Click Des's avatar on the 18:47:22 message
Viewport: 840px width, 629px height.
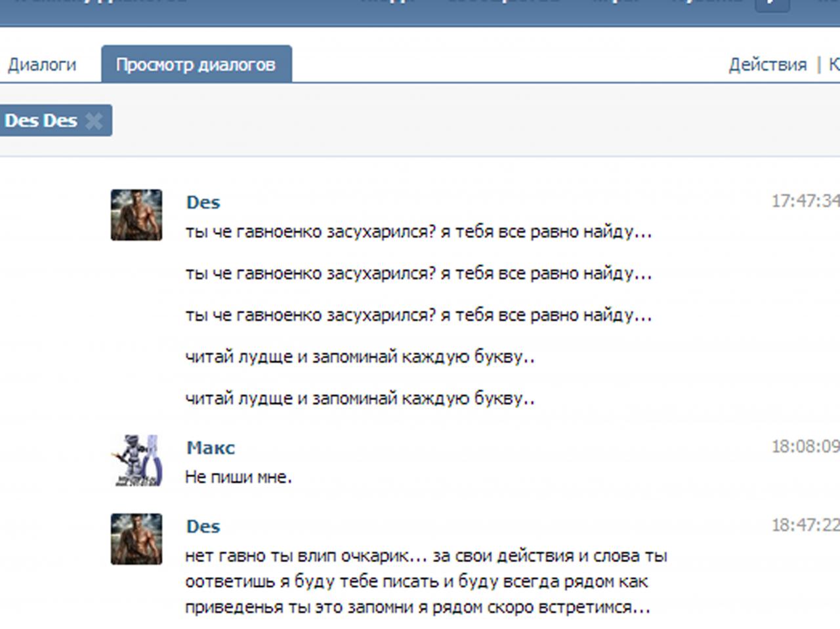pyautogui.click(x=136, y=539)
